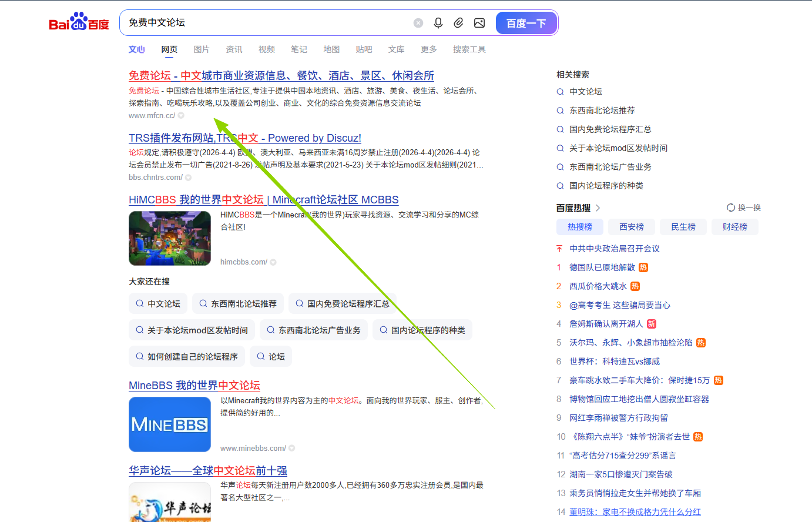Image resolution: width=812 pixels, height=522 pixels.
Task: Click the 热 badge next to 德国队已原地解散
Action: (643, 267)
